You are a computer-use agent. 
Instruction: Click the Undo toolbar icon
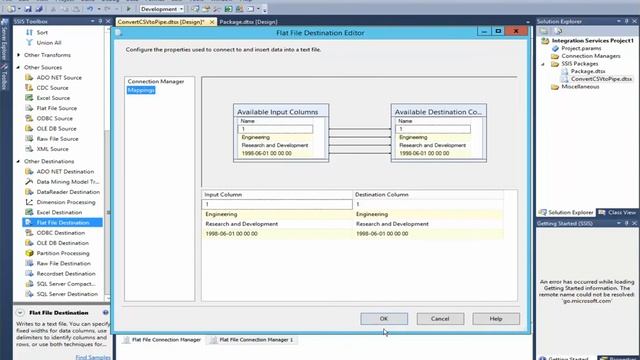pos(90,9)
